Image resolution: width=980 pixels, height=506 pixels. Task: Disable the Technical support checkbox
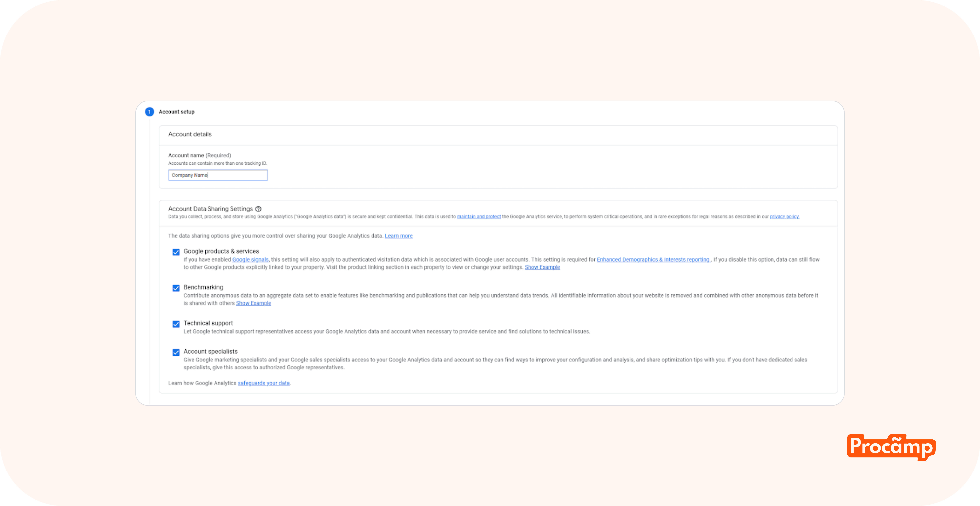tap(176, 324)
